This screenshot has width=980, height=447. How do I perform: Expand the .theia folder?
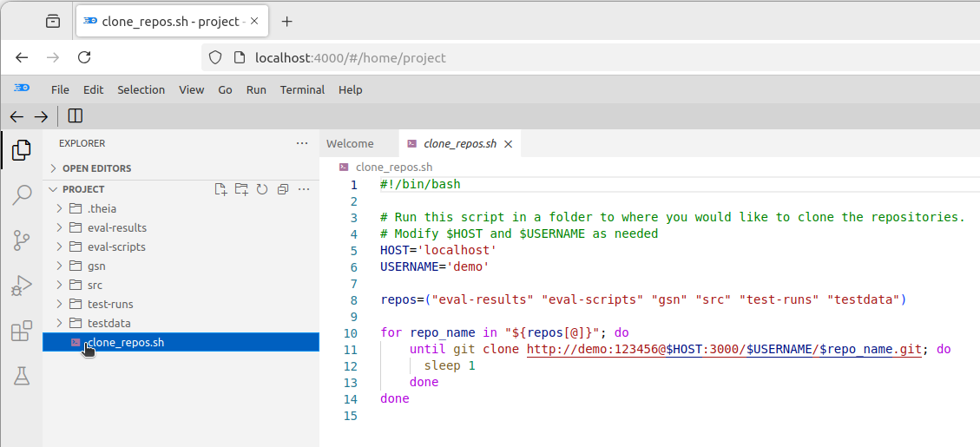point(59,208)
